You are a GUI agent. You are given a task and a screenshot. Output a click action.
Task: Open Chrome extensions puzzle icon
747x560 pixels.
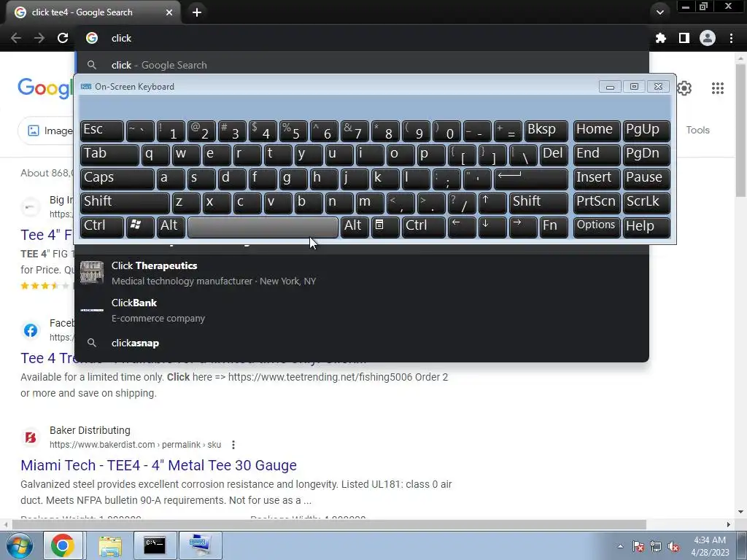pos(660,38)
